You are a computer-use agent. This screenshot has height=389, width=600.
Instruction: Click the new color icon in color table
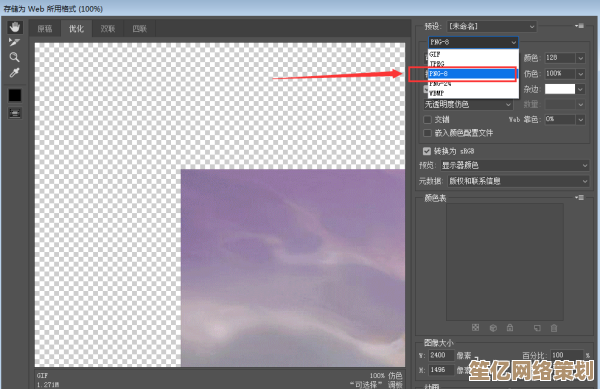point(538,328)
